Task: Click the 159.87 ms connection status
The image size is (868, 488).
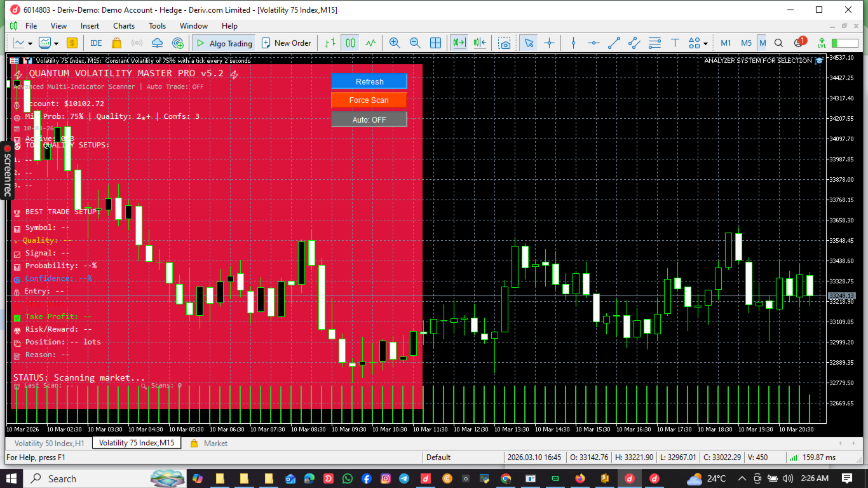Action: (x=813, y=457)
